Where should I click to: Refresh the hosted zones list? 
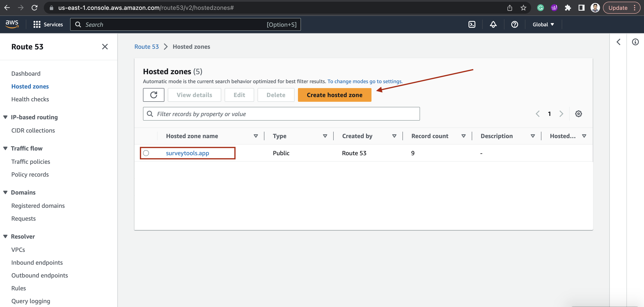click(153, 95)
